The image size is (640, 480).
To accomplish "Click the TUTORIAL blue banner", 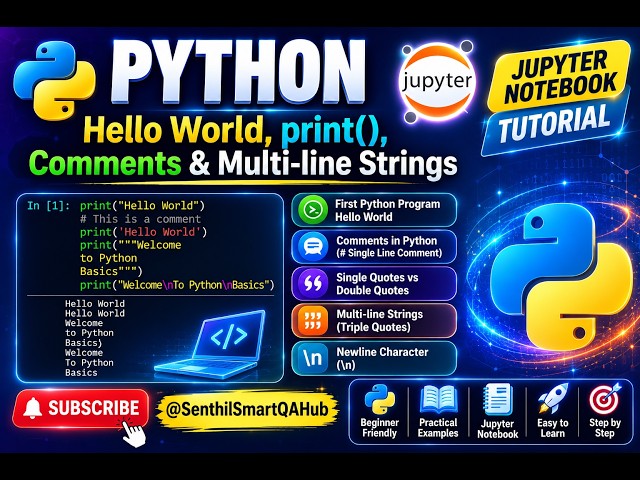I will coord(554,125).
